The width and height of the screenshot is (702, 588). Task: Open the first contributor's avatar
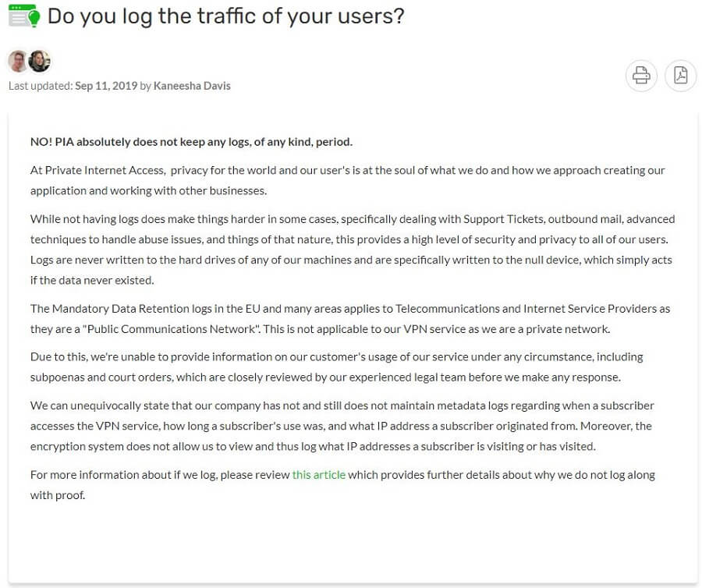(x=18, y=61)
